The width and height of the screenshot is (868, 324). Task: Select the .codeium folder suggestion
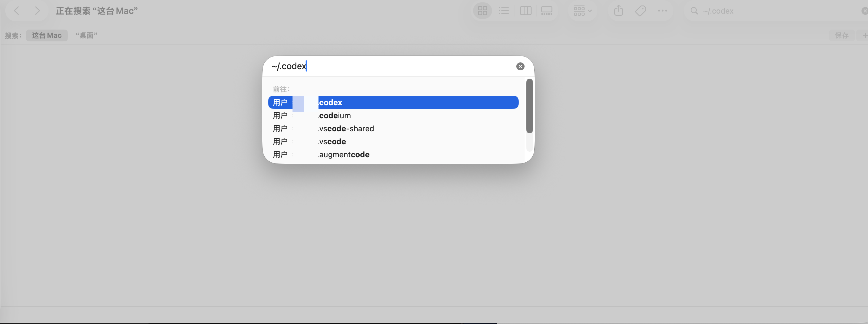tap(393, 115)
